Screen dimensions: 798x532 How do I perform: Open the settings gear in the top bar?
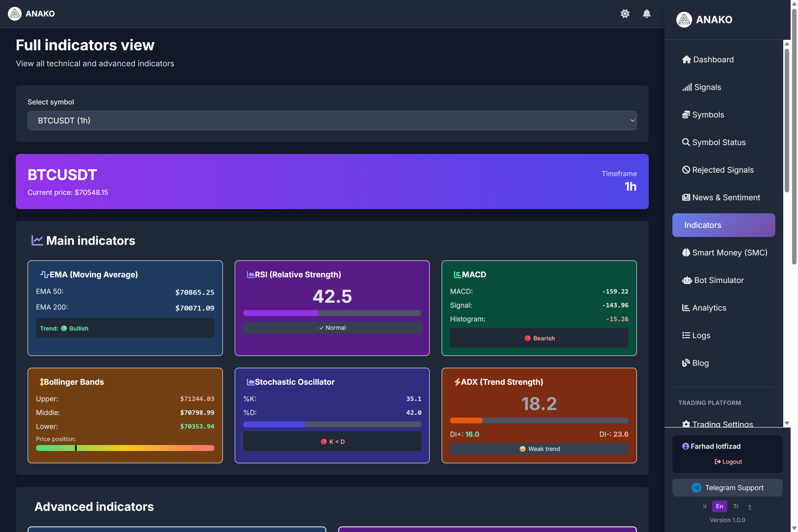(x=625, y=14)
